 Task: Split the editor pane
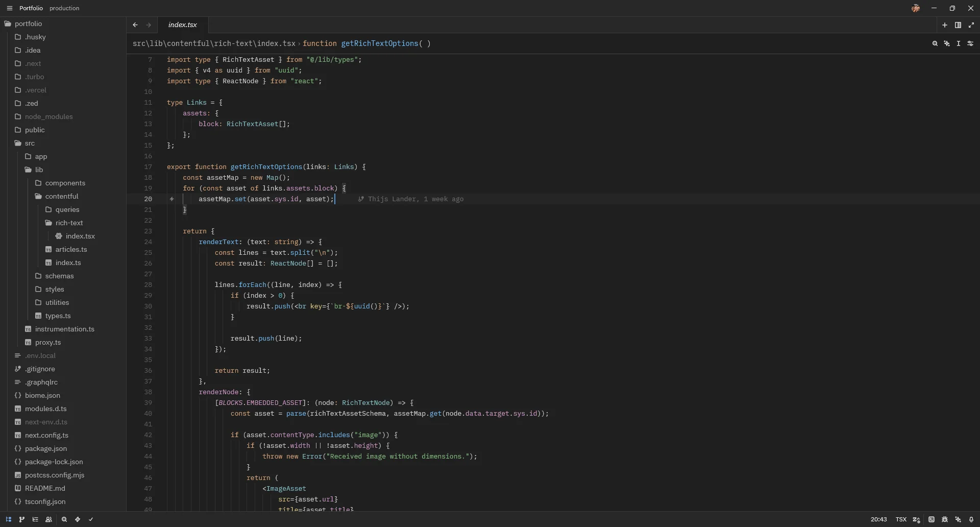click(x=958, y=25)
